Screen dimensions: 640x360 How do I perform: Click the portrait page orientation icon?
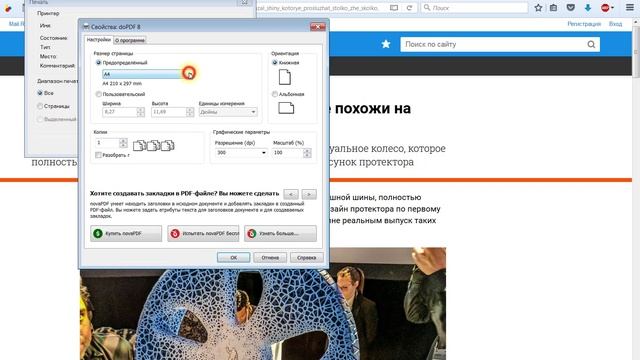(284, 77)
